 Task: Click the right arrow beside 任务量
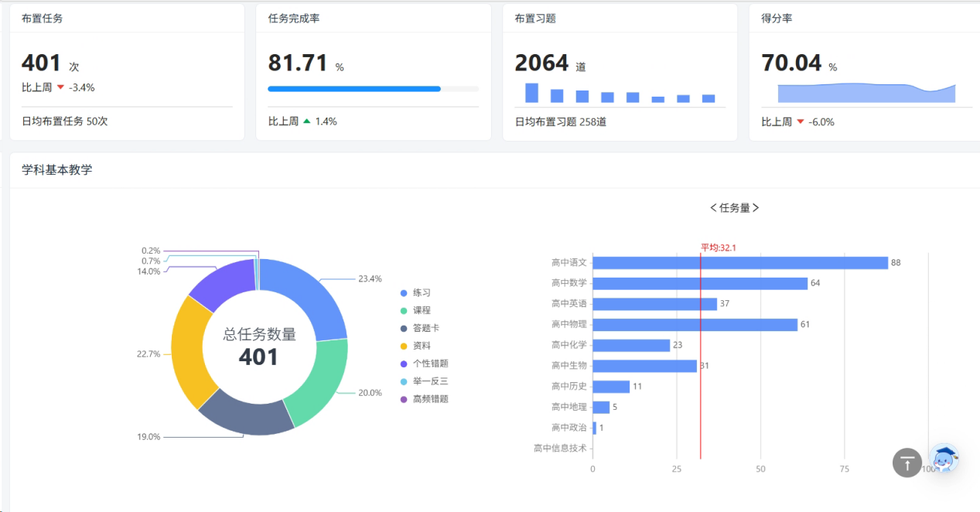tap(756, 208)
